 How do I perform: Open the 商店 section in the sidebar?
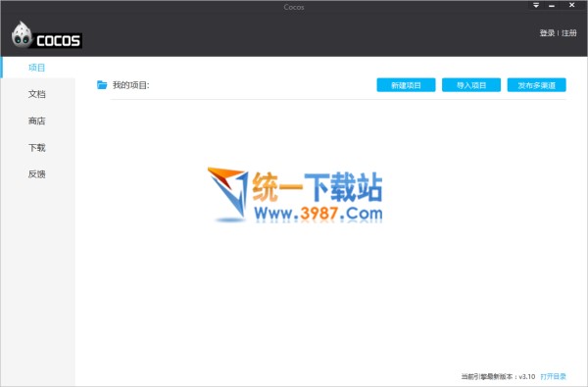tap(37, 121)
